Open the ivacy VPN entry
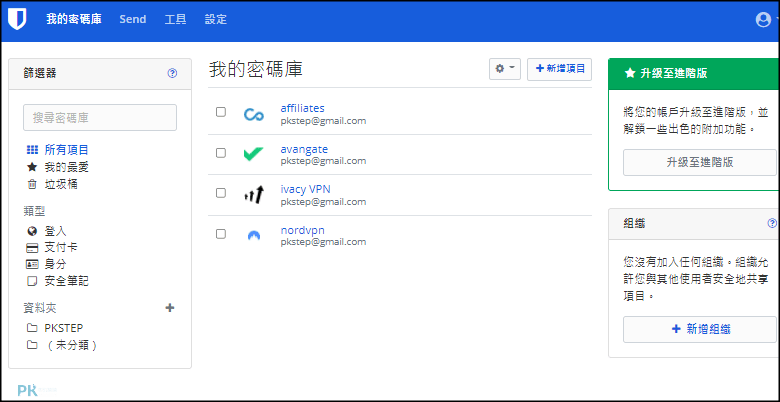 [305, 189]
